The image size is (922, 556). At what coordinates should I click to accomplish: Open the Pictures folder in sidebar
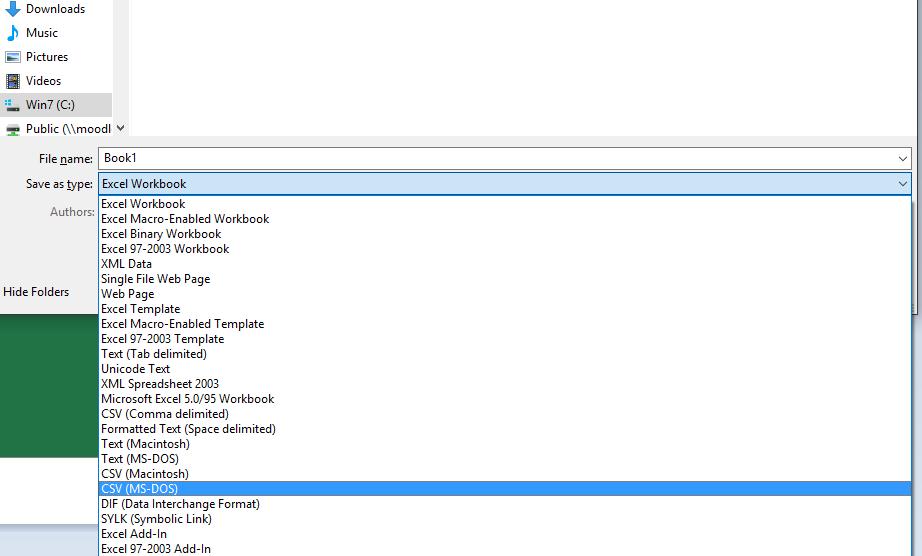pos(55,57)
